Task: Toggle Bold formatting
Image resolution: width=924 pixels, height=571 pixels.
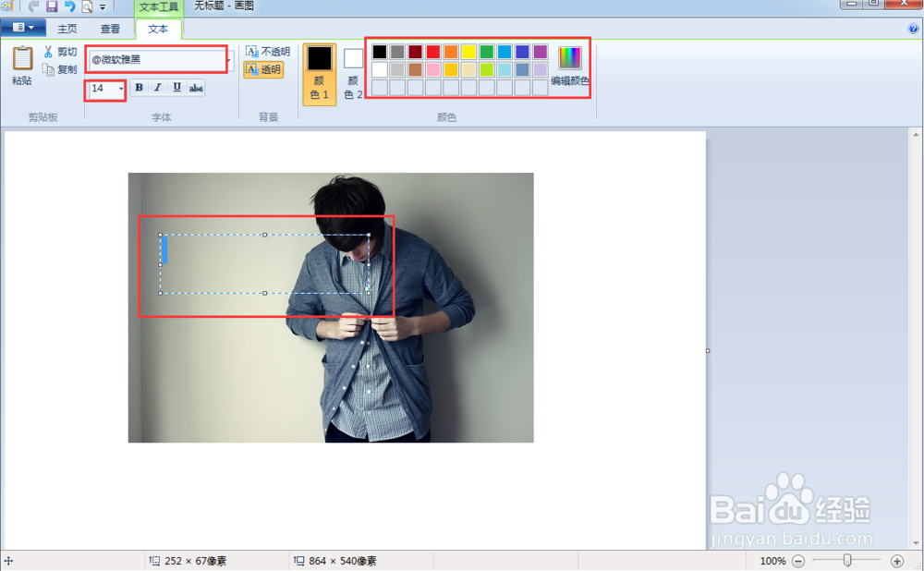Action: pos(140,87)
